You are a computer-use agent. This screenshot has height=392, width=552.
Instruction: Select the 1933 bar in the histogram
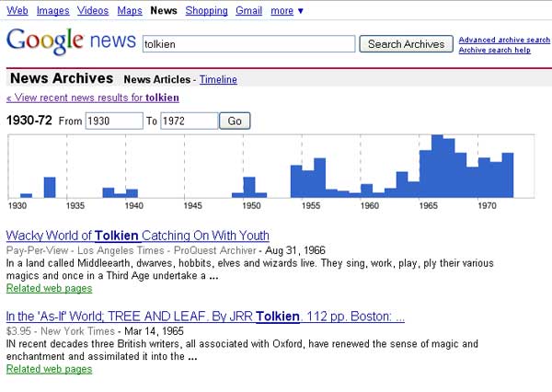(50, 188)
